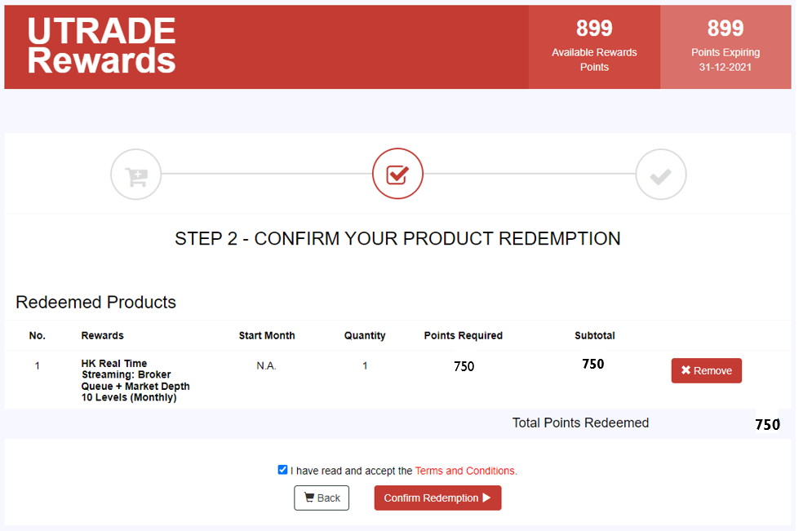This screenshot has height=531, width=812.
Task: Click the Points Required column header
Action: click(x=464, y=335)
